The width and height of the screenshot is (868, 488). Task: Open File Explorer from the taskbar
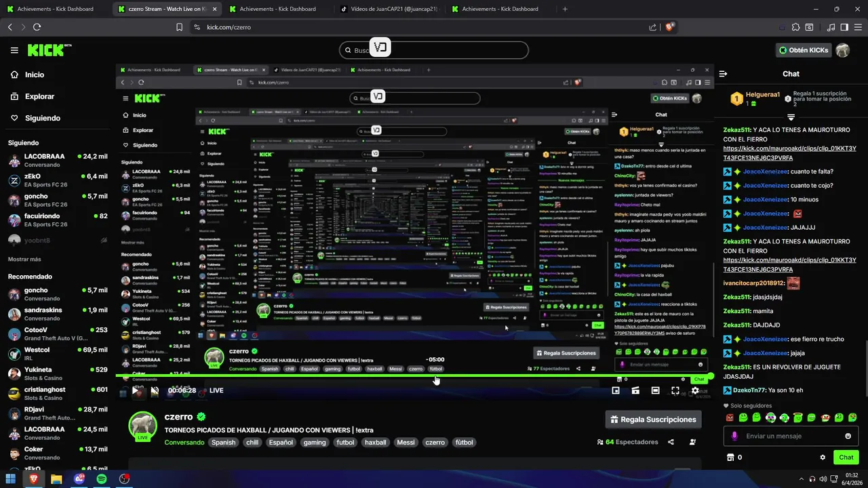point(56,479)
